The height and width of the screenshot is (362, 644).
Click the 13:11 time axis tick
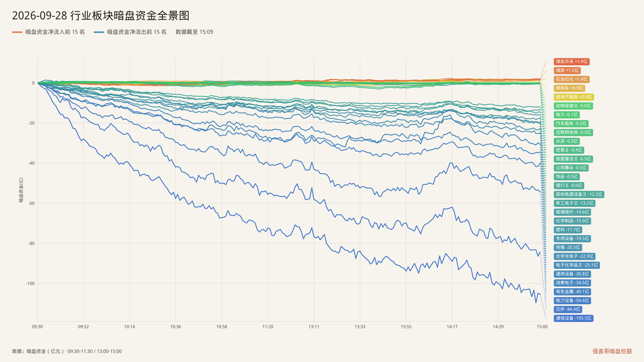coord(314,327)
